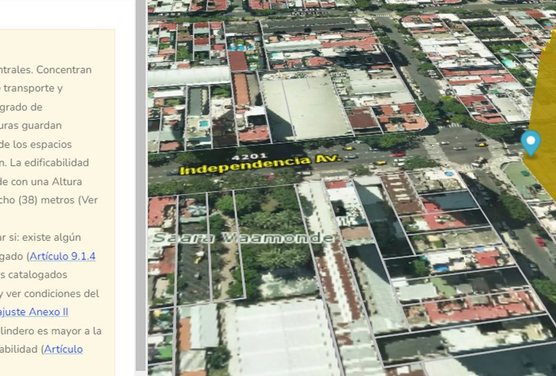Open the Artículo 9.1.4 link
This screenshot has width=556, height=376.
click(62, 256)
